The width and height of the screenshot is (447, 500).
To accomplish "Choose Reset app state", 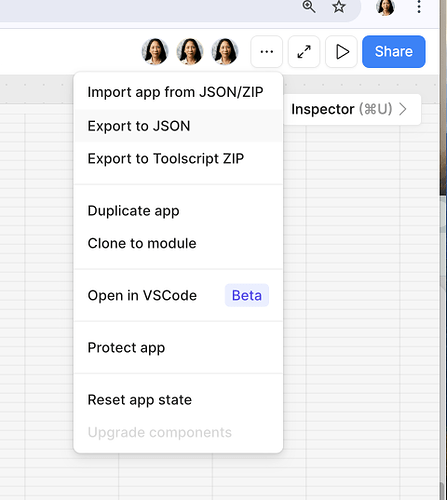I will point(178,400).
